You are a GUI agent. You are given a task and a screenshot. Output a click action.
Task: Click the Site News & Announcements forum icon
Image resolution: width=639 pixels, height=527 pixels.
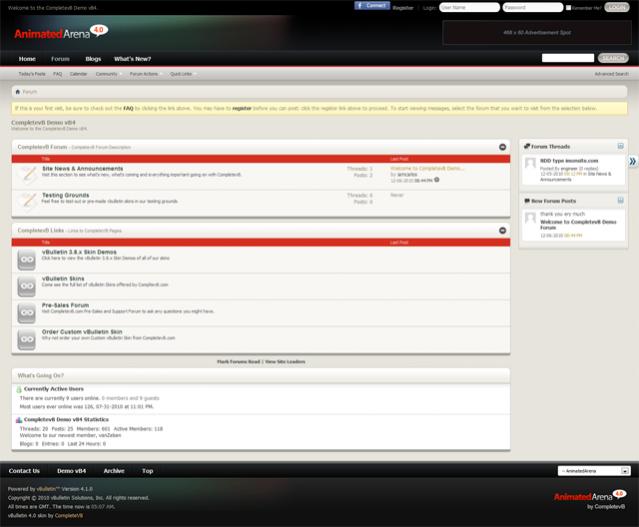click(28, 174)
